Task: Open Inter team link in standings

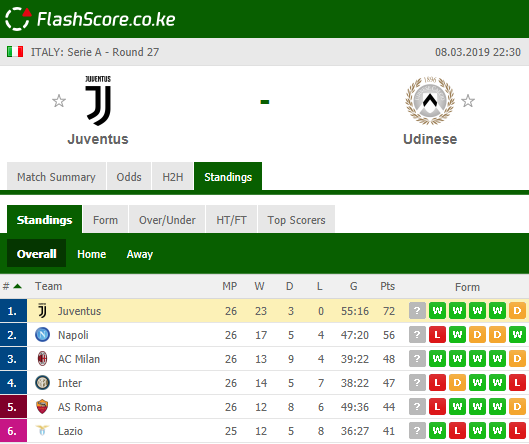Action: pos(70,383)
